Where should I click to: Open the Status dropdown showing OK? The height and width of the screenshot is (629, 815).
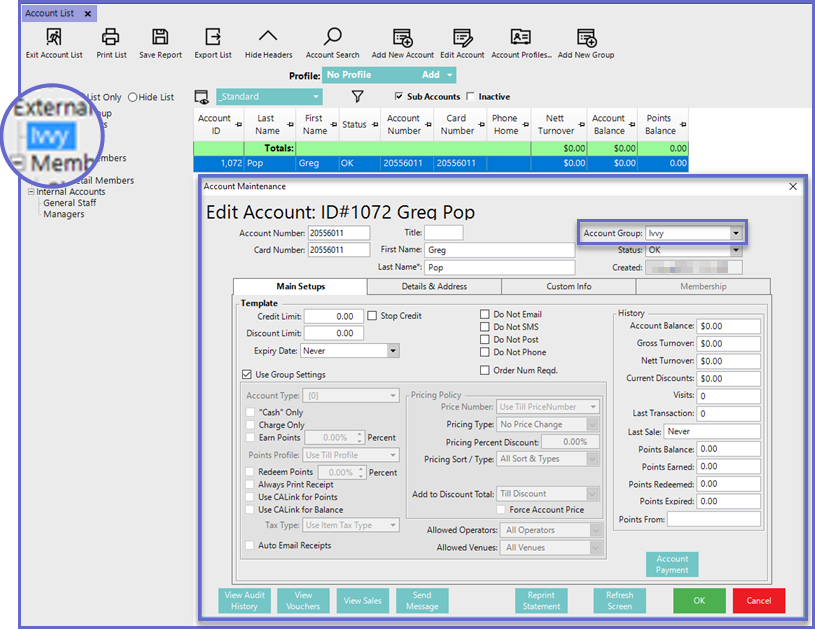735,250
